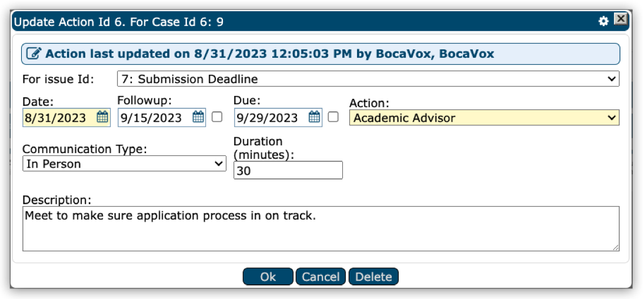Click into the Date field showing 8/31/2023
This screenshot has width=644, height=299.
point(58,118)
